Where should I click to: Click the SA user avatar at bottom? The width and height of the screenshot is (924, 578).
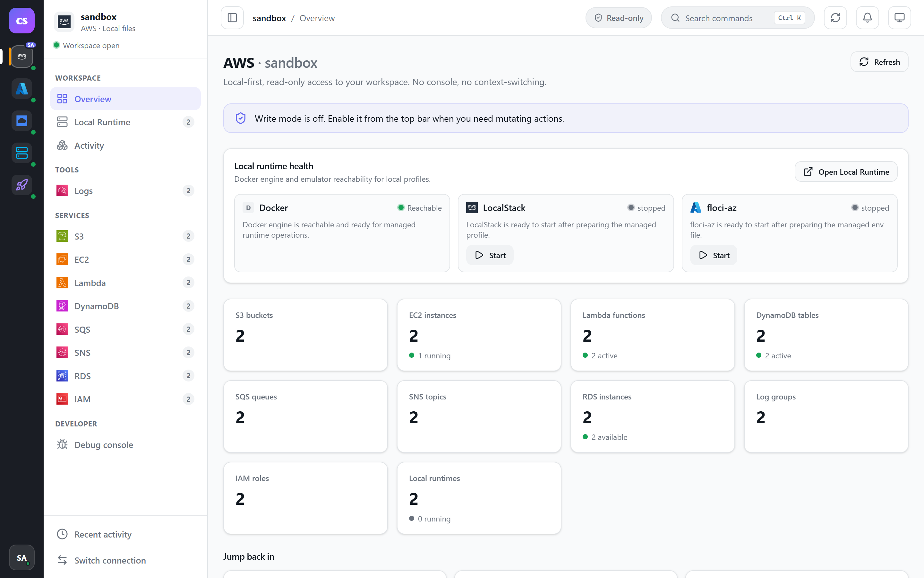coord(22,557)
